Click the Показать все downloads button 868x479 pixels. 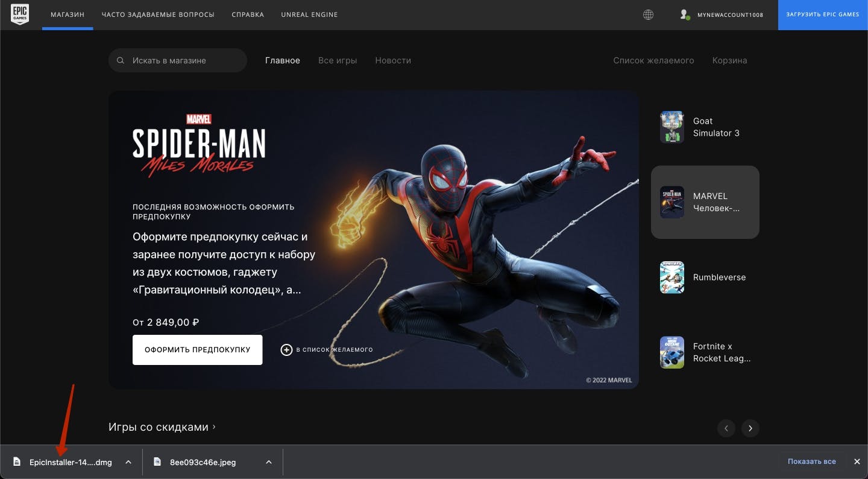click(812, 462)
